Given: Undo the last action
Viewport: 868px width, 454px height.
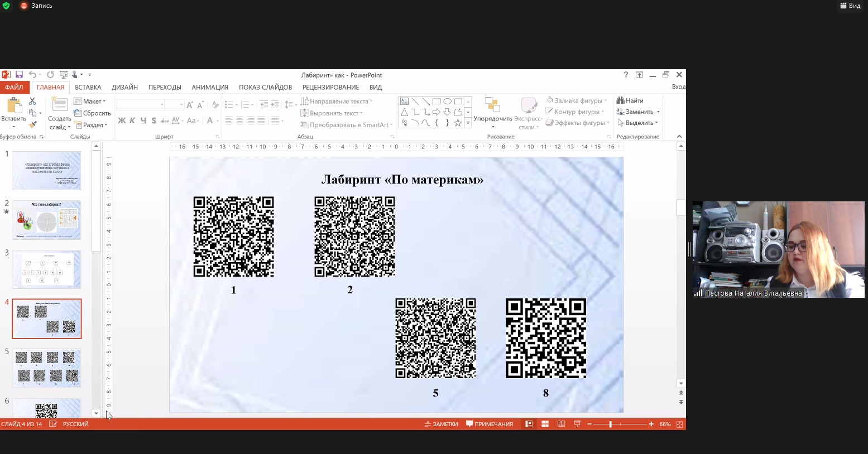Looking at the screenshot, I should (x=32, y=75).
